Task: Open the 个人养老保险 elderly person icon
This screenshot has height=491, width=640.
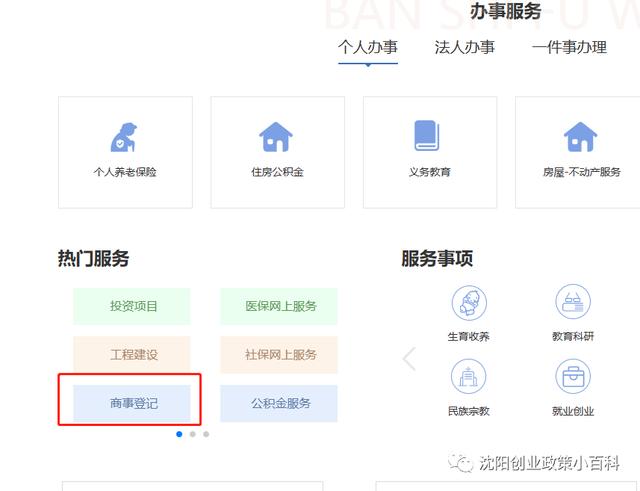Action: coord(124,138)
